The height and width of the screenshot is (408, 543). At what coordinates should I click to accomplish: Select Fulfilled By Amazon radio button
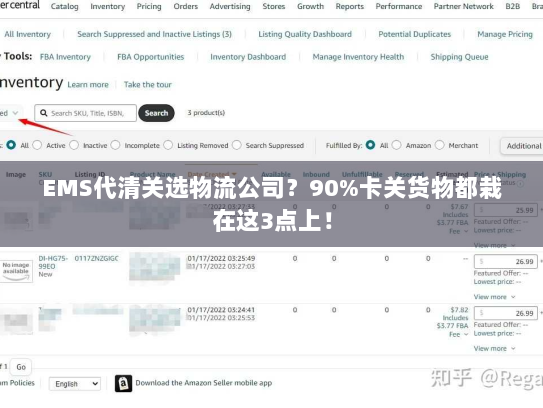coord(397,145)
